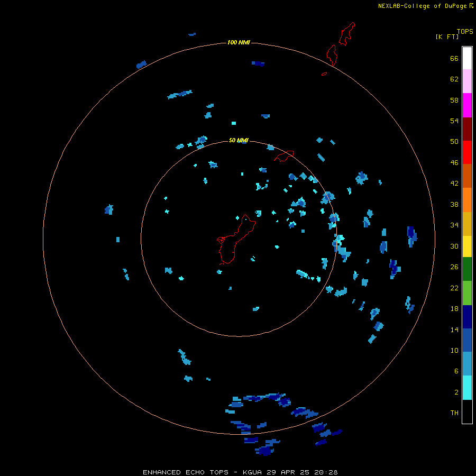476x476 pixels.
Task: Click the black TH threshold swatch
Action: pos(467,411)
